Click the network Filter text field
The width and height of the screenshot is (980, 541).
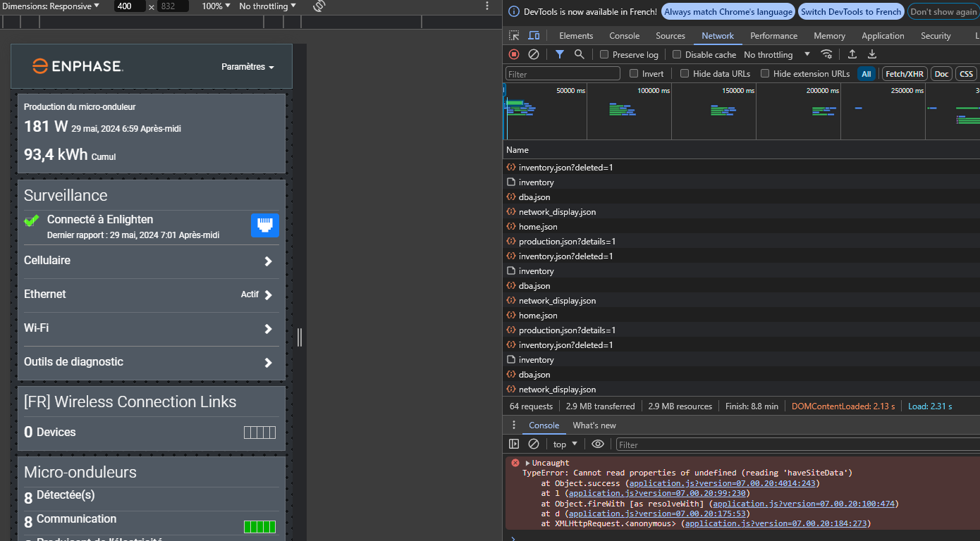tap(563, 74)
